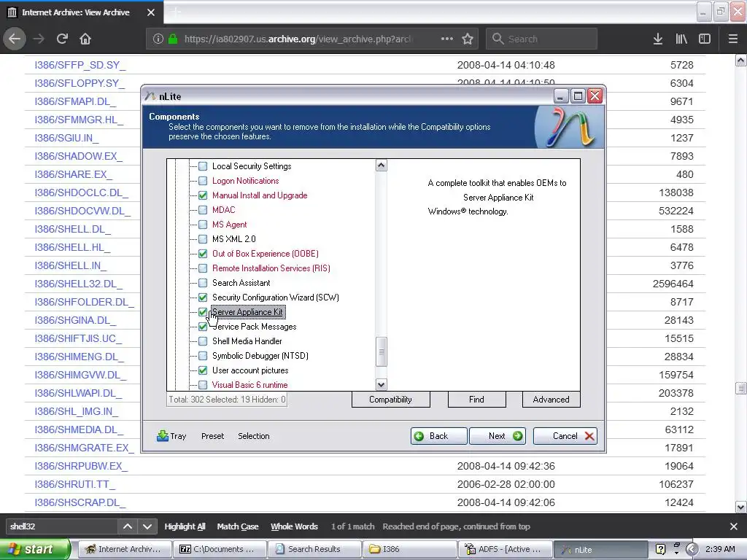This screenshot has height=560, width=747.
Task: Click component list scroll down arrow
Action: (381, 384)
